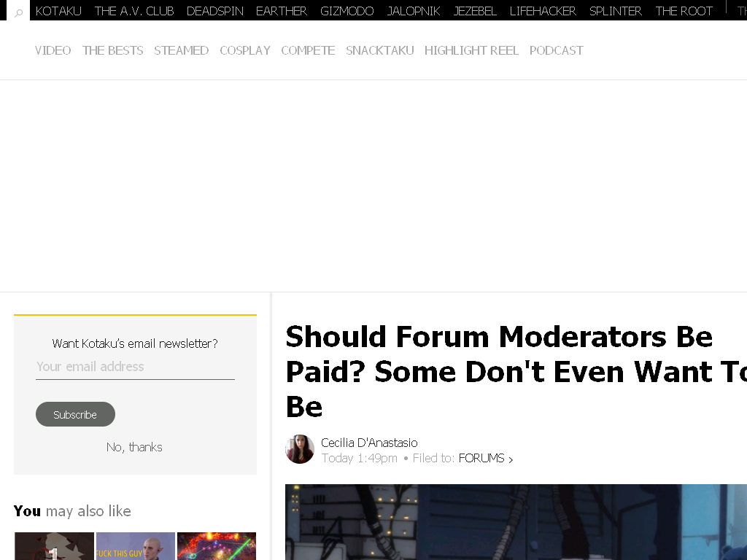Open the article headline about forum moderators
Viewport: 747px width, 560px height.
(x=516, y=371)
